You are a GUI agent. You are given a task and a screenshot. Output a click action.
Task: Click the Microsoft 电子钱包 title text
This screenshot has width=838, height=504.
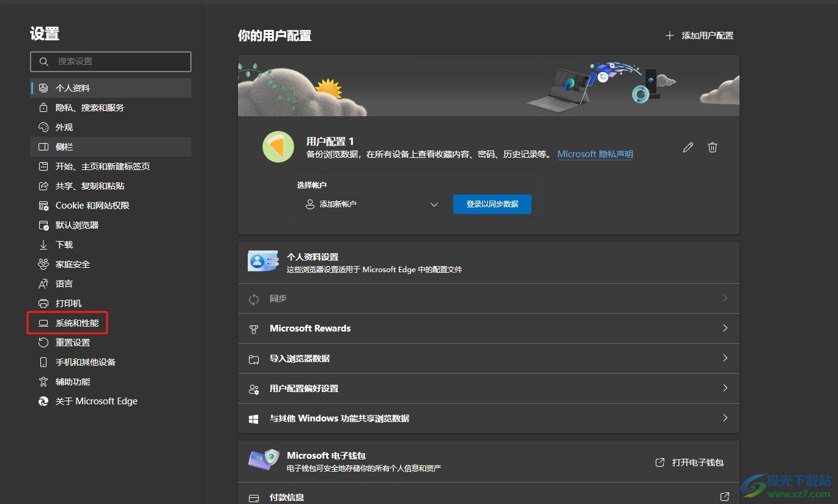coord(327,456)
